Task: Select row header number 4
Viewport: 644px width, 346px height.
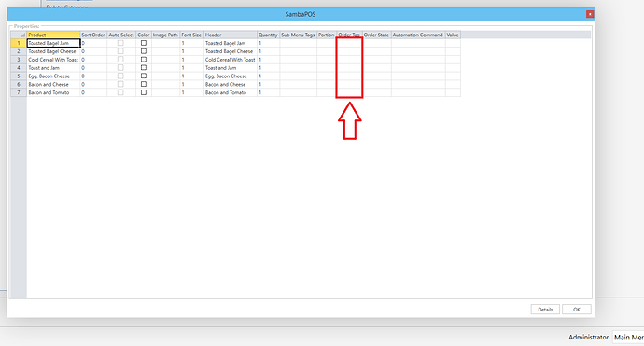Action: click(19, 68)
